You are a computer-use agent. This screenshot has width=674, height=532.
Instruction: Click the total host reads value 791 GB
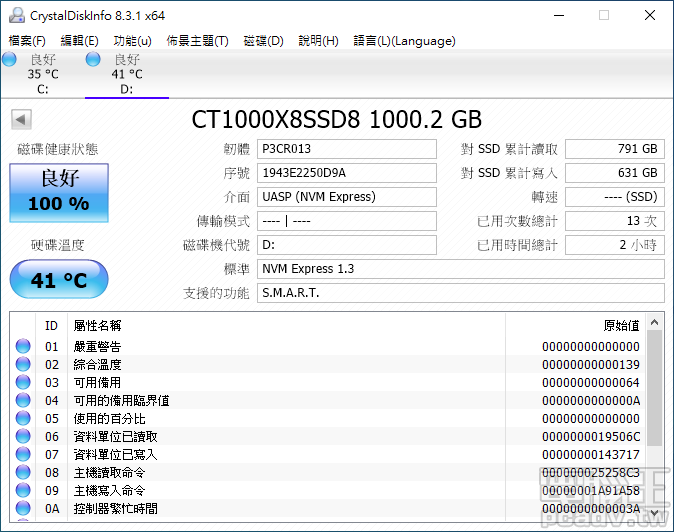click(615, 149)
